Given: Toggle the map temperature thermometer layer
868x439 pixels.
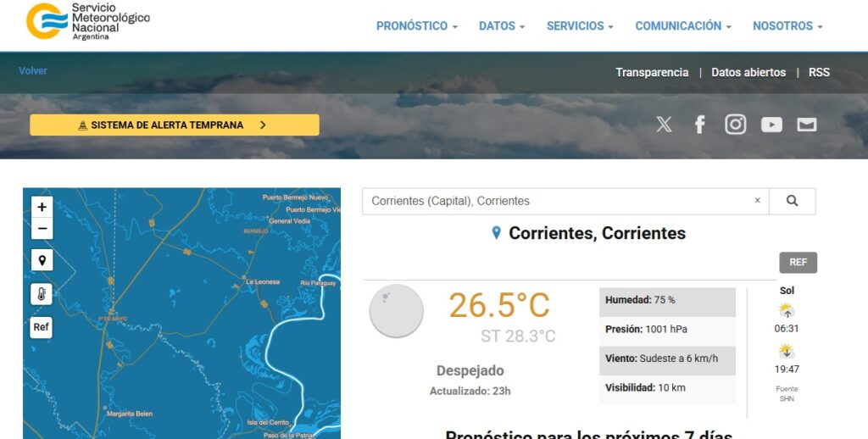Looking at the screenshot, I should point(42,294).
